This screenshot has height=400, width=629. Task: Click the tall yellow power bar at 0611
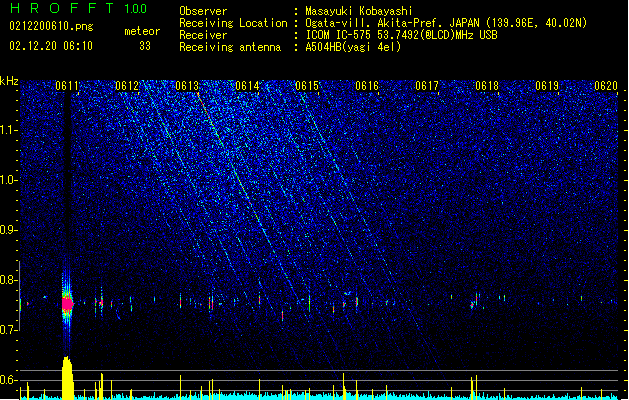tap(67, 378)
